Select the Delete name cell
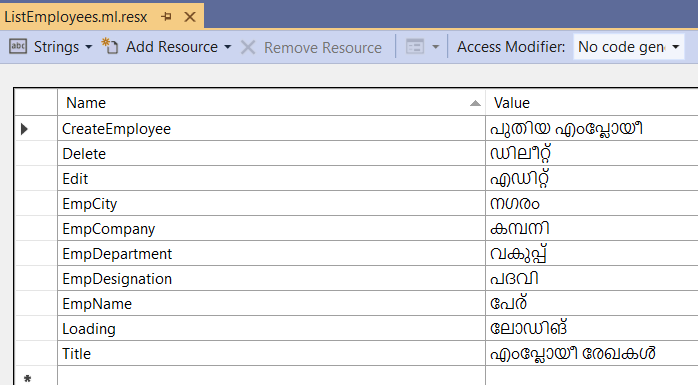The height and width of the screenshot is (385, 698). point(271,154)
